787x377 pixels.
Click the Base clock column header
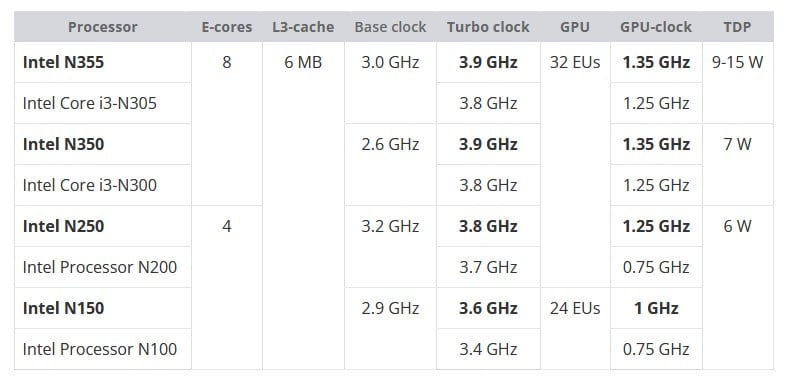coord(390,27)
